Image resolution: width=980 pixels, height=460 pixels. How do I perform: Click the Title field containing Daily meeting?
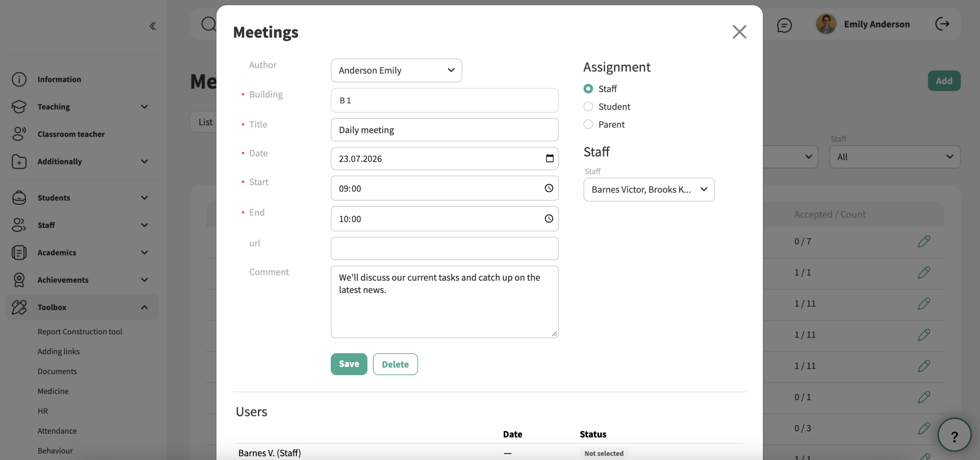click(444, 130)
